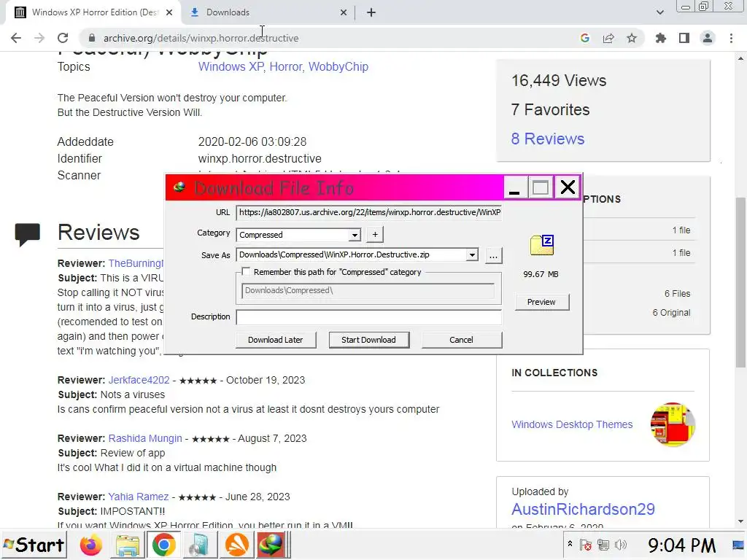The image size is (747, 560).
Task: Open the Horror topic link
Action: pyautogui.click(x=286, y=66)
